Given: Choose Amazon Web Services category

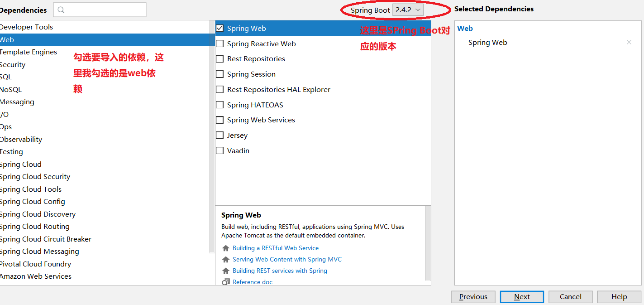Looking at the screenshot, I should 105,276.
